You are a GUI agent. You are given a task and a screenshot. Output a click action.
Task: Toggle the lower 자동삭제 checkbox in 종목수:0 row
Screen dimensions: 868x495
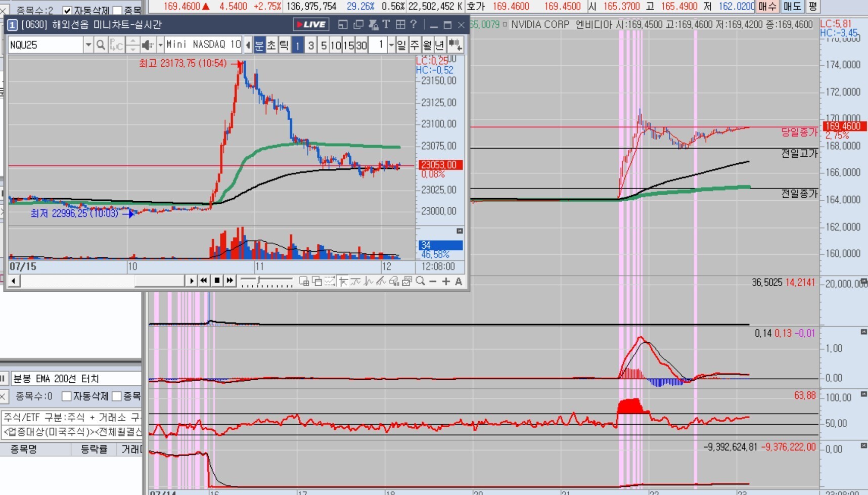pos(66,396)
